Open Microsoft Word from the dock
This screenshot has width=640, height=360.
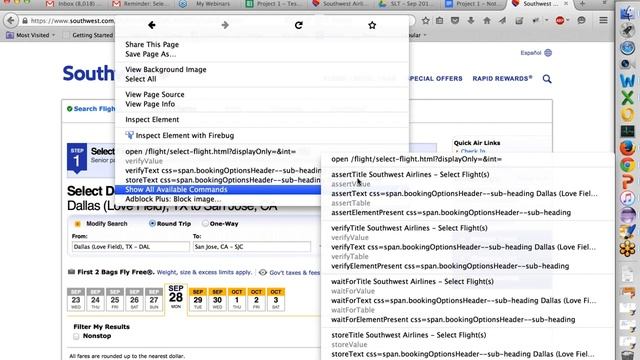[628, 80]
